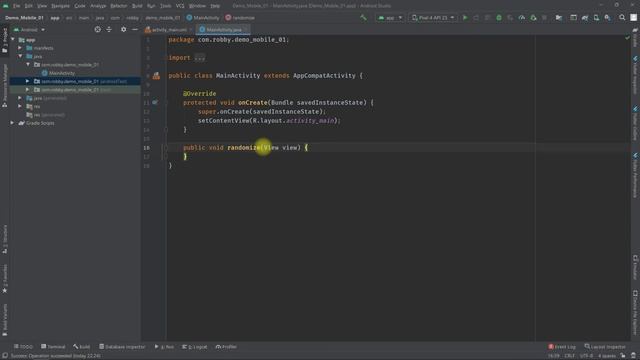Switch to the activity_main.xml tab
Image resolution: width=640 pixels, height=360 pixels.
(169, 30)
